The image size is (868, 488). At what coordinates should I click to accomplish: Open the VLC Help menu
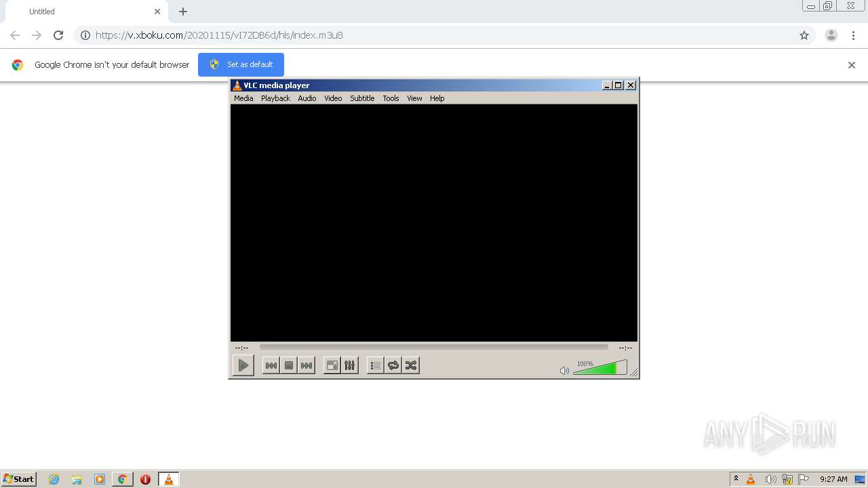click(x=437, y=98)
